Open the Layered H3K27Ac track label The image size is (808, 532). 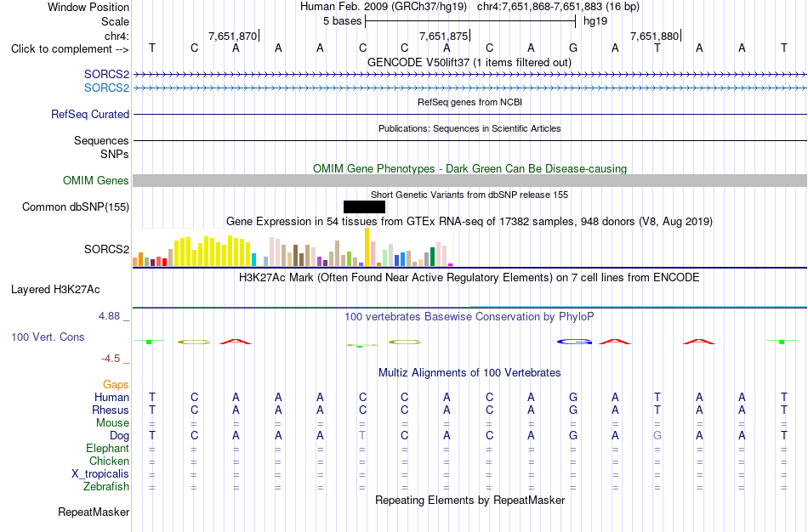[55, 290]
